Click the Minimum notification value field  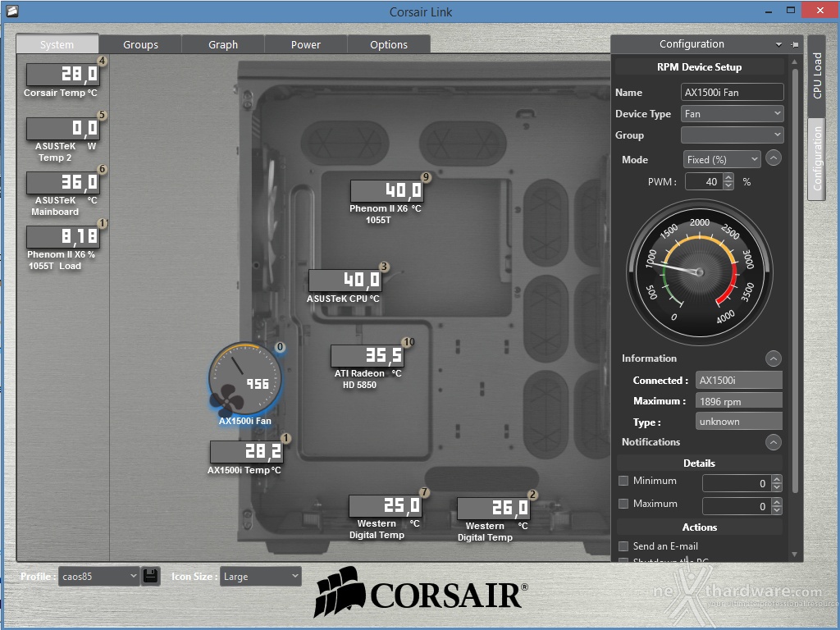point(737,483)
